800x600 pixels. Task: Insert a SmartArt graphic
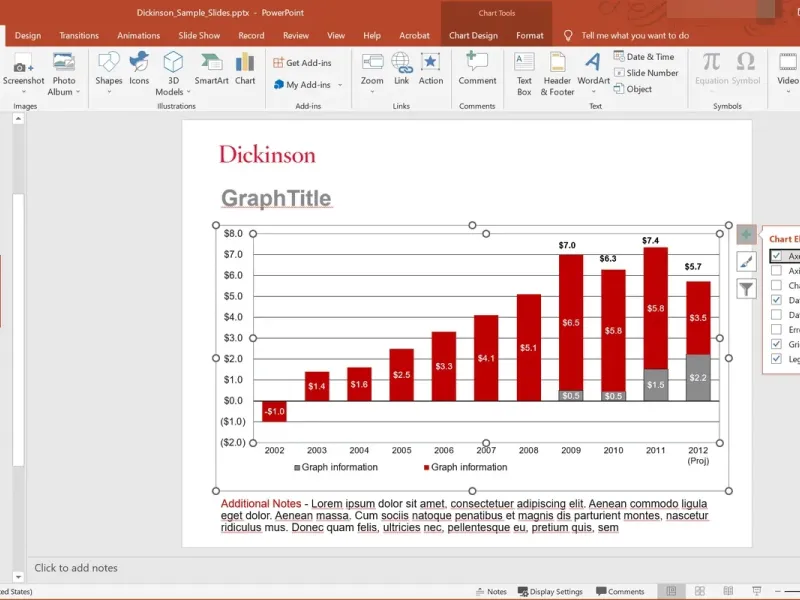click(211, 69)
